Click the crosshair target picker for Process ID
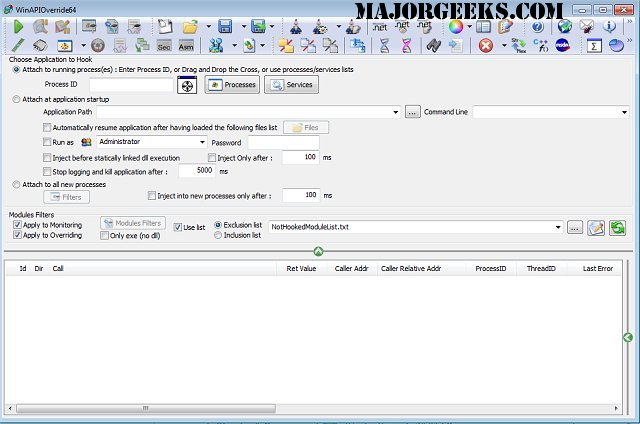The image size is (640, 424). pyautogui.click(x=187, y=85)
